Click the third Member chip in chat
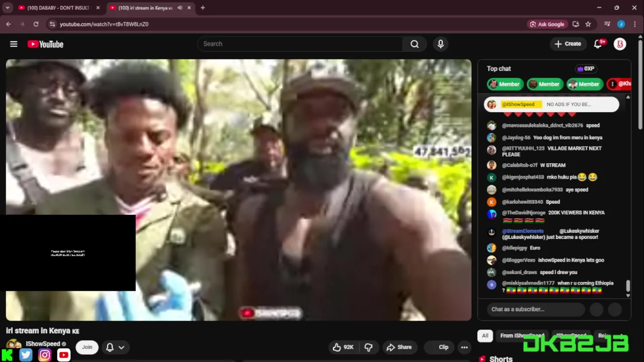 584,84
